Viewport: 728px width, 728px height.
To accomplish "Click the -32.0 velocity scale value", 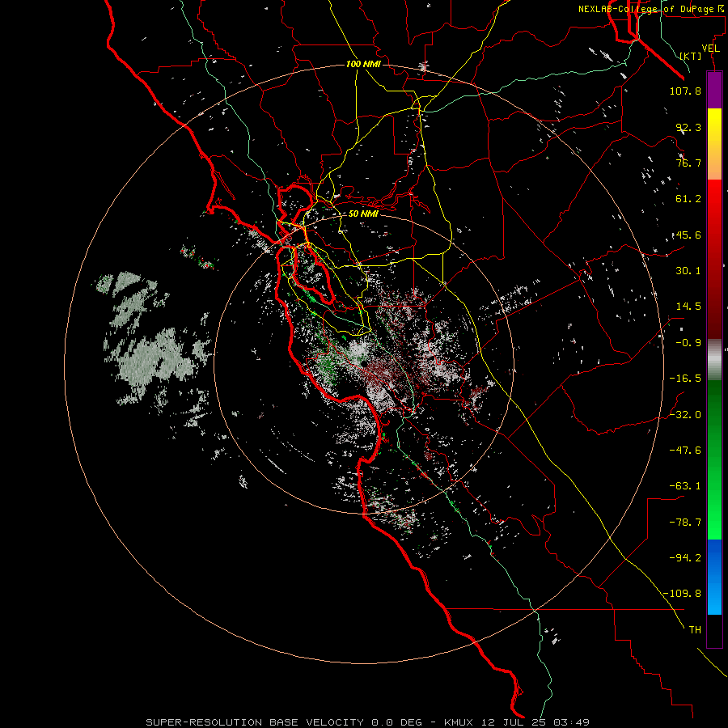I will pyautogui.click(x=685, y=414).
